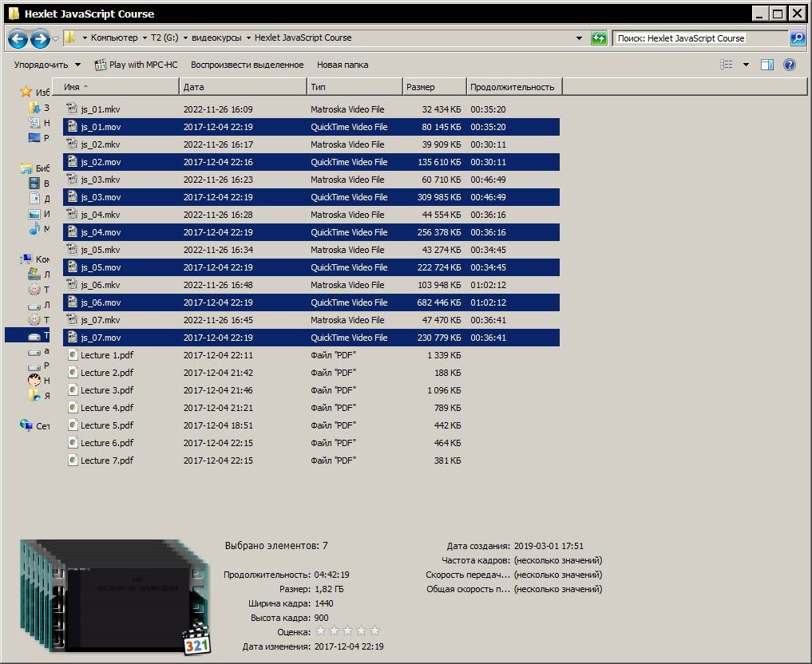Viewport: 812px width, 664px height.
Task: Open the view options dropdown arrow
Action: tap(746, 65)
